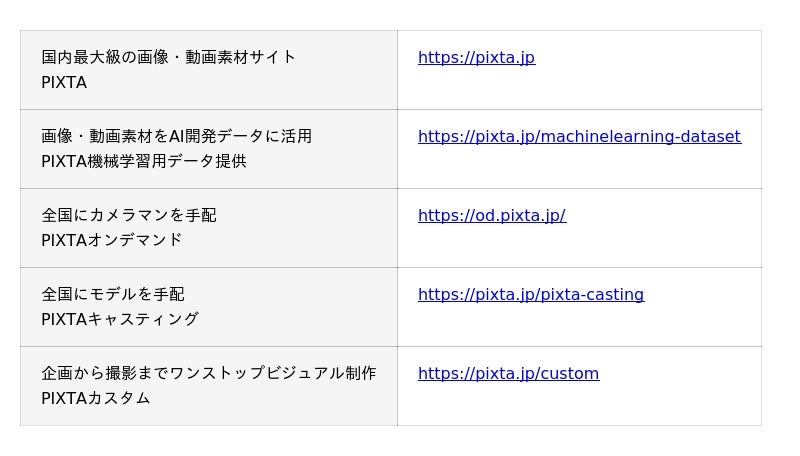This screenshot has width=800, height=456.
Task: Visit the od.pixta.jp link
Action: click(x=491, y=216)
